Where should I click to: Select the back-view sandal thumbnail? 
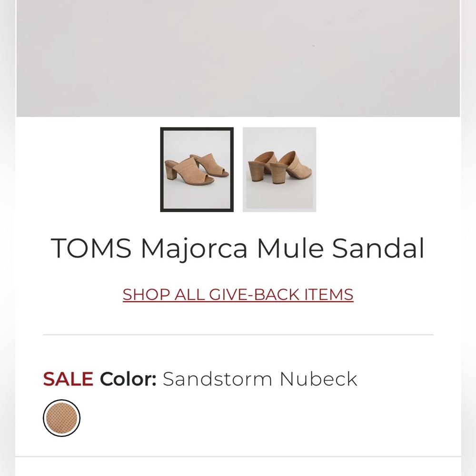click(279, 168)
